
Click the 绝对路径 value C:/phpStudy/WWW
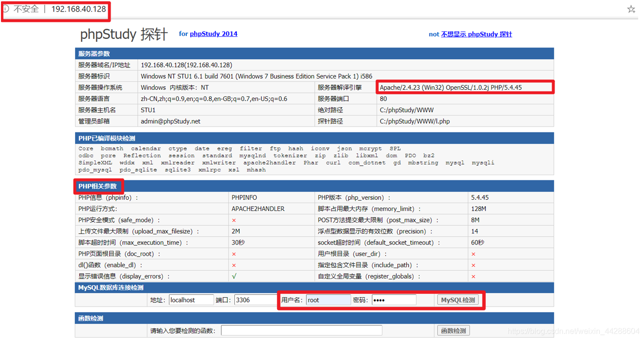[407, 110]
